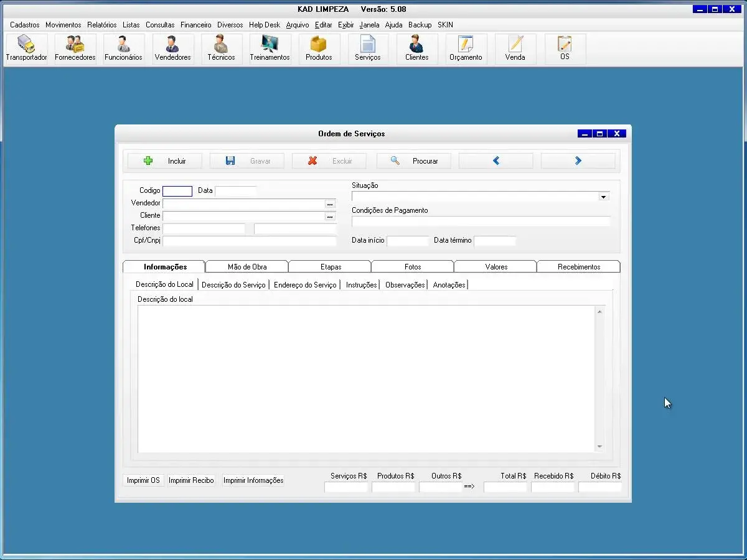Expand the Situação dropdown
This screenshot has height=560, width=747.
[x=603, y=197]
